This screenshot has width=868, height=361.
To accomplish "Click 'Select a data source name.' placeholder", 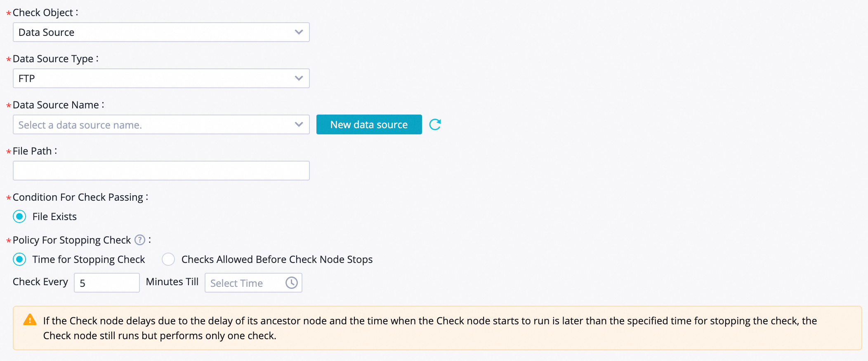I will coord(80,125).
